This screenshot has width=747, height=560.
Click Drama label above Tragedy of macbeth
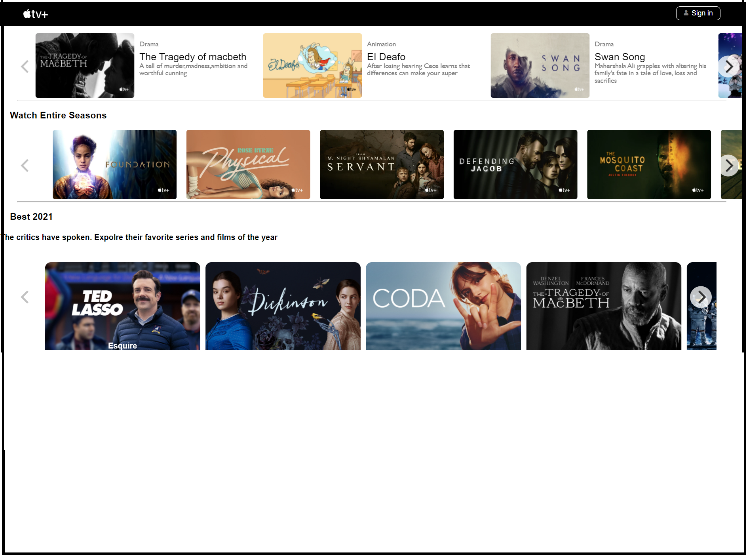coord(149,44)
